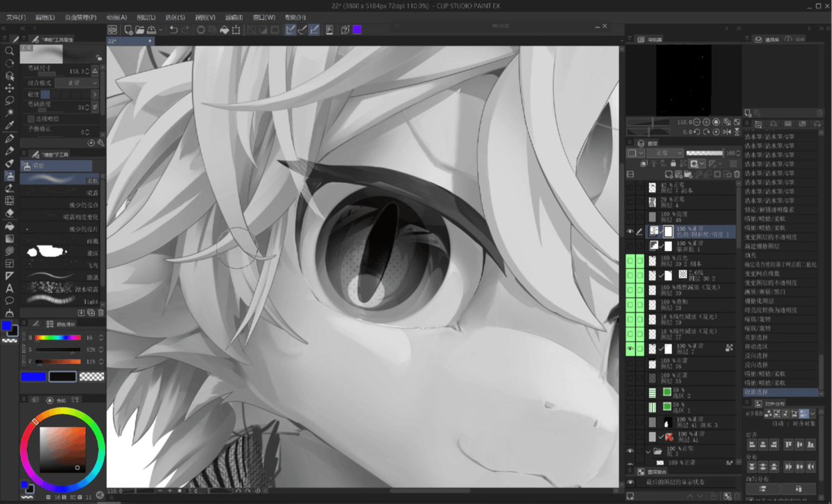This screenshot has height=504, width=832.
Task: Select the Balloon speech bubble tool
Action: pyautogui.click(x=10, y=300)
